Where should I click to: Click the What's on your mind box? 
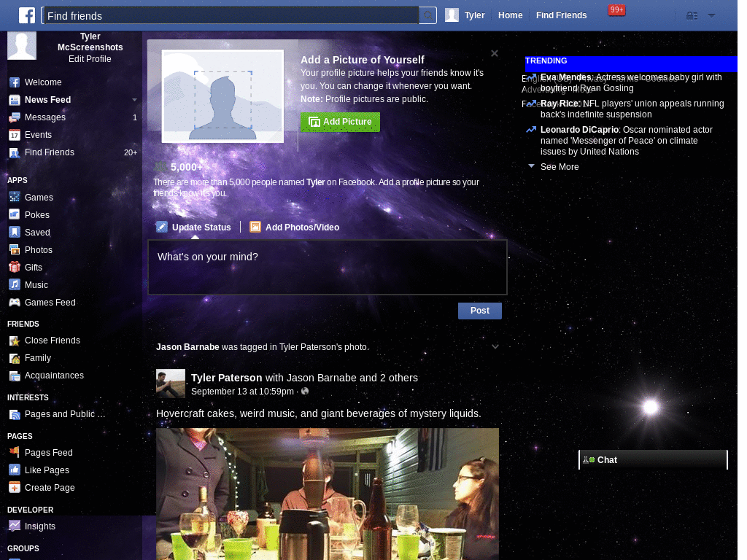(x=328, y=267)
